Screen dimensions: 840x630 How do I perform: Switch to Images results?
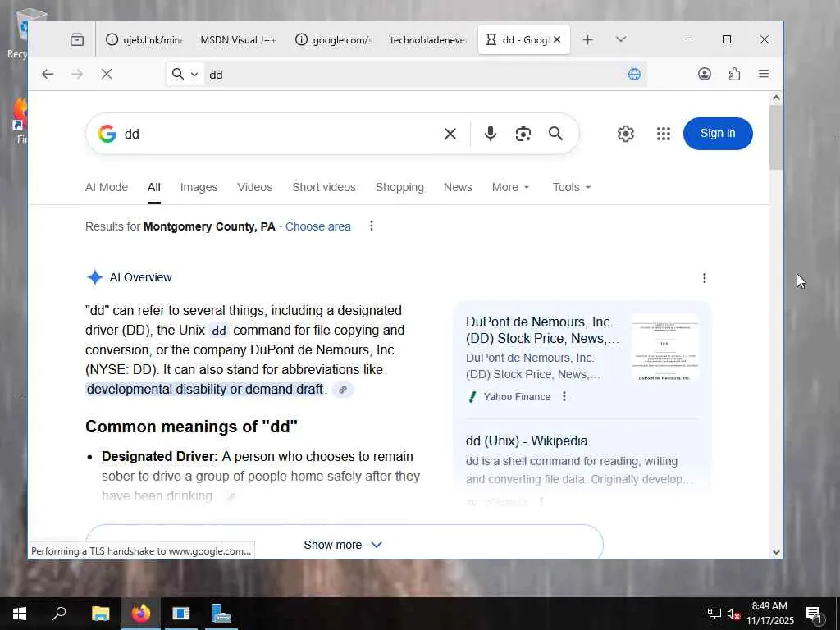(199, 187)
